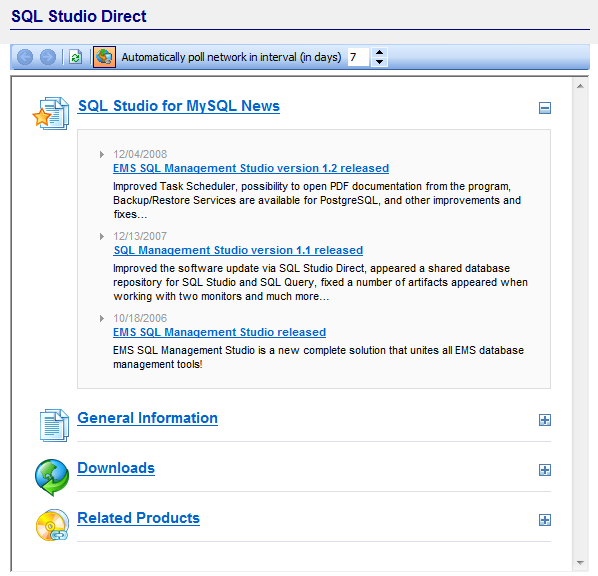Click arrow bullet beside 12/13/2007
The height and width of the screenshot is (576, 598).
102,237
